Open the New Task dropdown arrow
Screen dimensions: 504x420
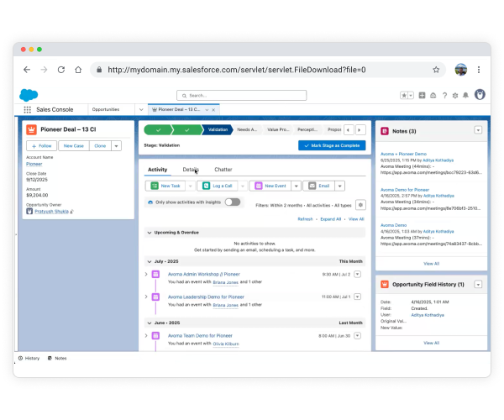coord(191,186)
